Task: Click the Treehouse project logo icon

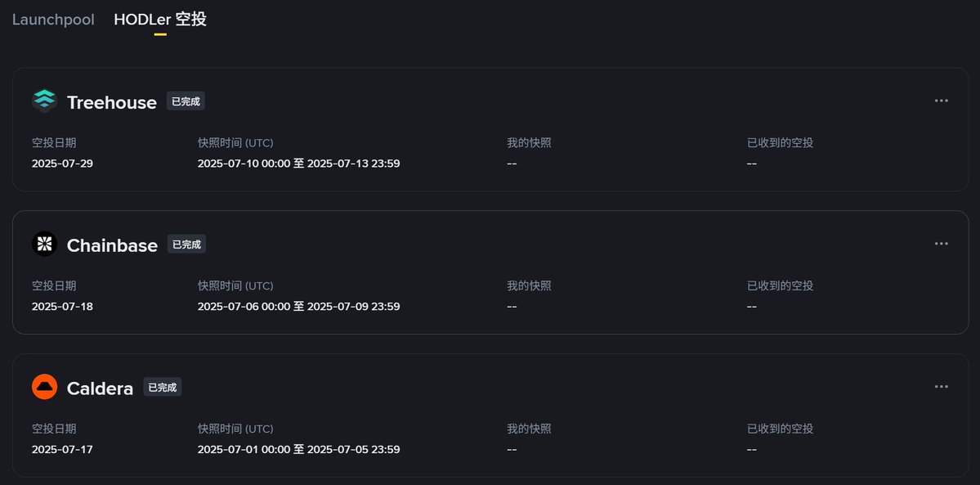Action: pyautogui.click(x=44, y=101)
